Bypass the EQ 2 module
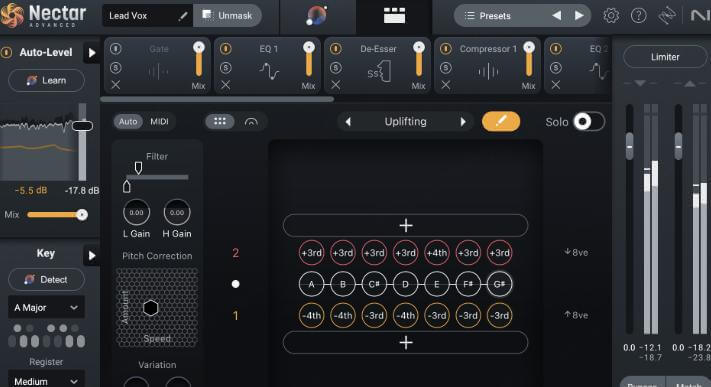The width and height of the screenshot is (711, 387). pos(556,49)
